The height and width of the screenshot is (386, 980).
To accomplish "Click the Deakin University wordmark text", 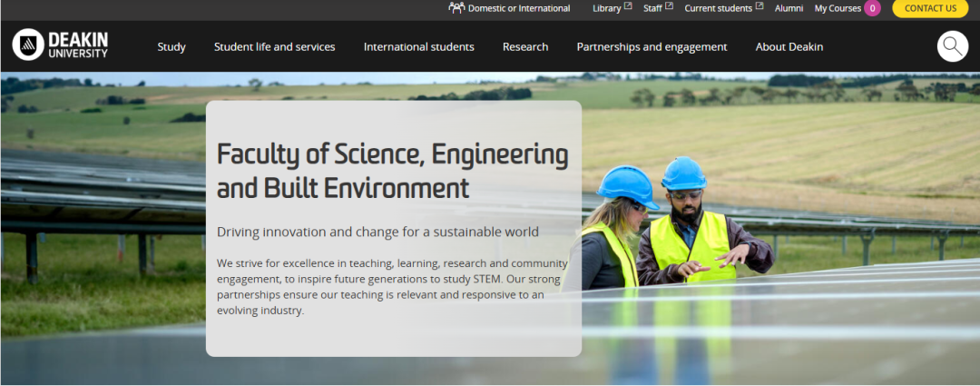I will pos(78,45).
